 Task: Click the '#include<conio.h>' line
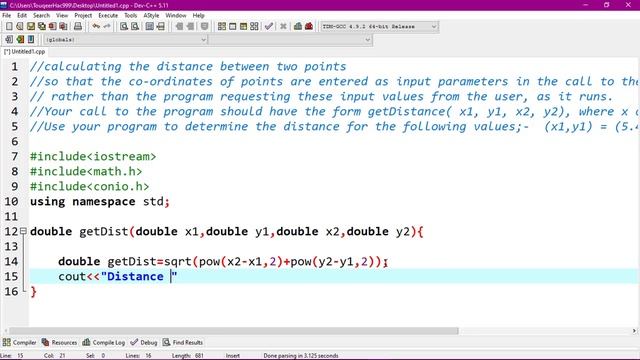pos(89,187)
